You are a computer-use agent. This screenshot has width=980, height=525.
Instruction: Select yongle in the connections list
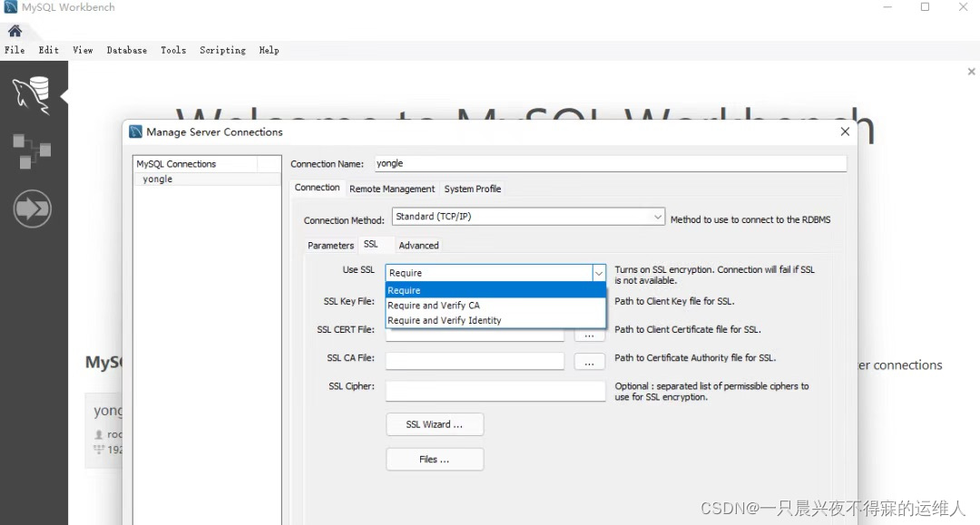point(207,180)
